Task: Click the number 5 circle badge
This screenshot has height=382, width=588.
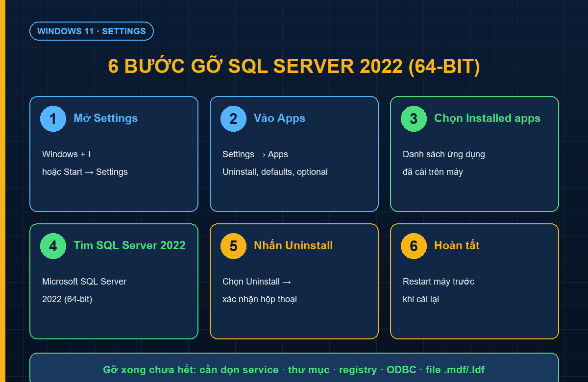Action: click(x=233, y=246)
